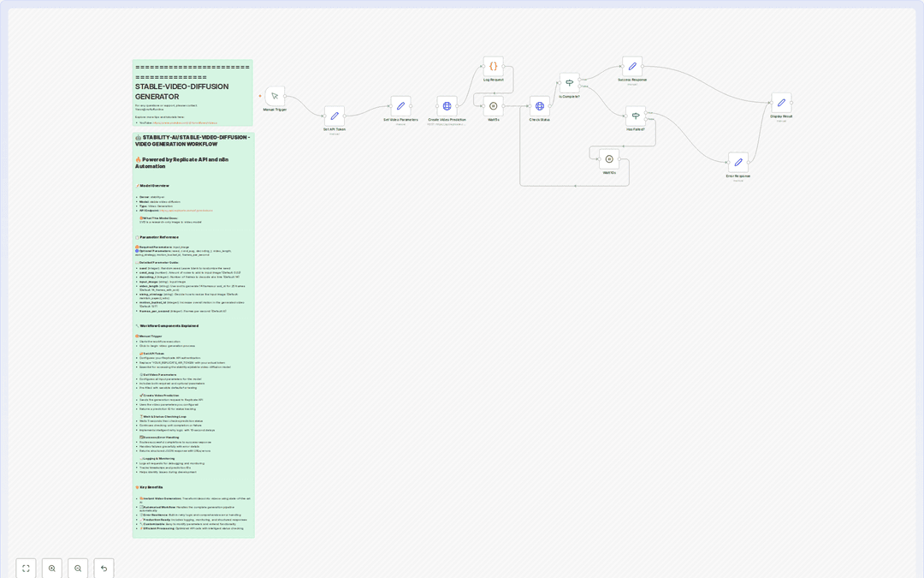This screenshot has height=578, width=924.
Task: Select the Success Response node
Action: pyautogui.click(x=631, y=66)
